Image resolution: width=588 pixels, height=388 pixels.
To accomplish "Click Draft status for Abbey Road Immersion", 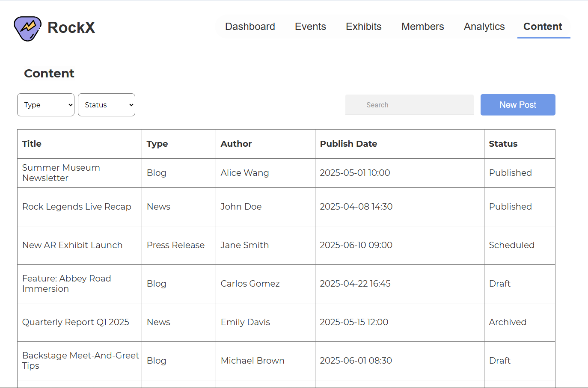I will point(500,284).
